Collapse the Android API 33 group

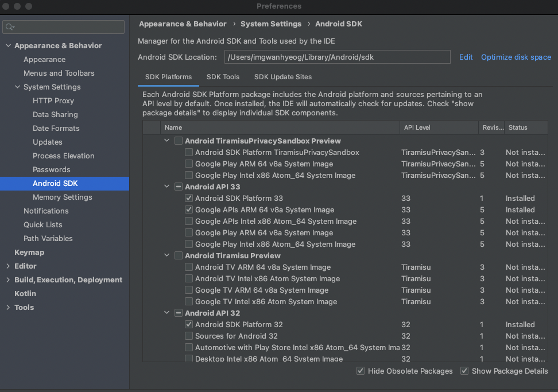pyautogui.click(x=166, y=187)
